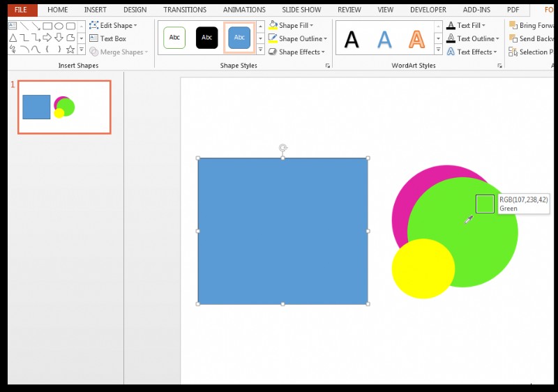Image resolution: width=558 pixels, height=392 pixels.
Task: Open the Shape Styles dialog launcher
Action: (328, 66)
